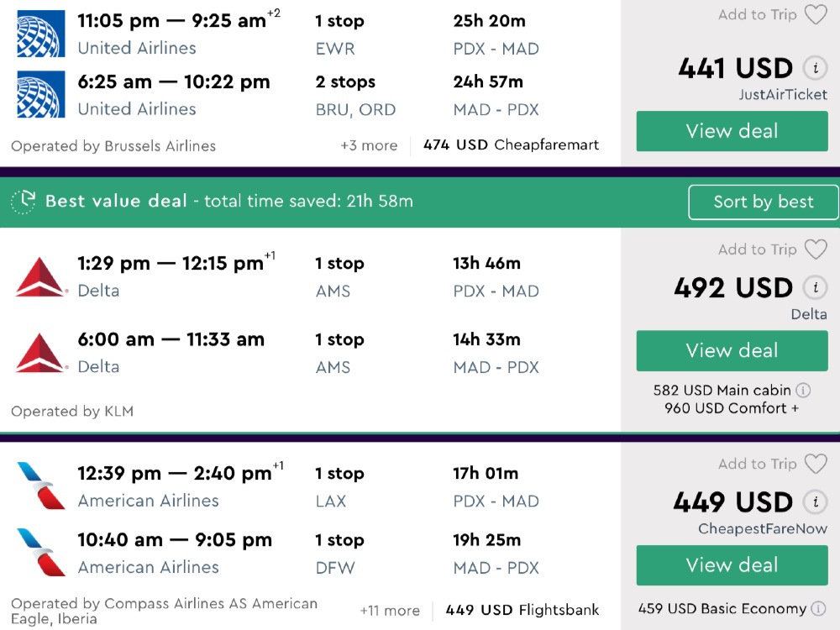The image size is (840, 630).
Task: Click the clock icon on the best value banner
Action: click(24, 202)
